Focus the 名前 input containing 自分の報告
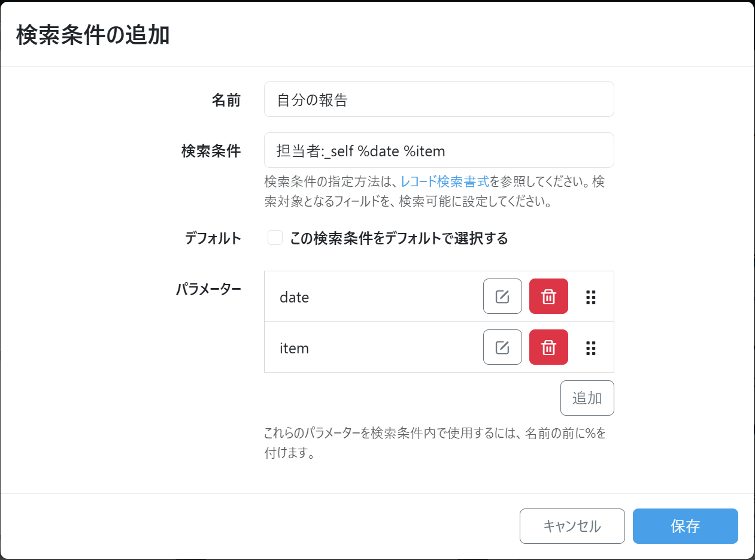This screenshot has width=755, height=560. 438,99
